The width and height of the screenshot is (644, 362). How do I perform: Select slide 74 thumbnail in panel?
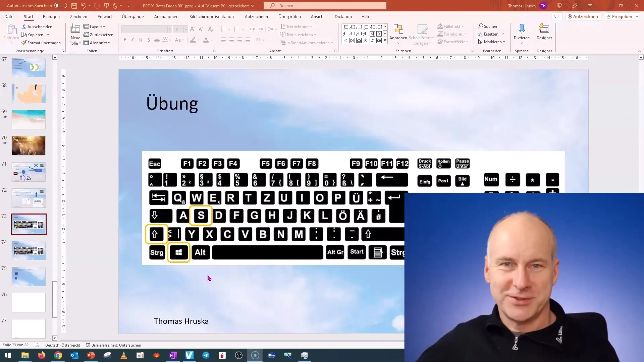[x=28, y=250]
